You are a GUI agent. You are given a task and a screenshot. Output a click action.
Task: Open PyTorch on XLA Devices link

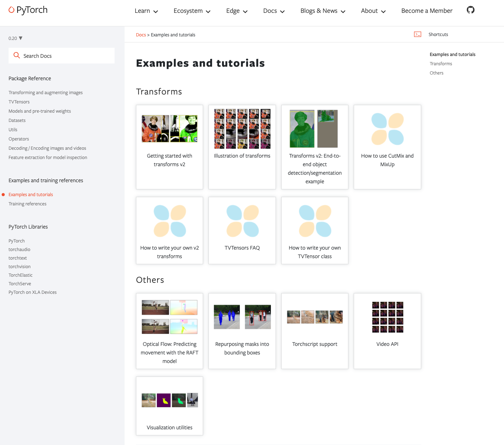point(32,292)
